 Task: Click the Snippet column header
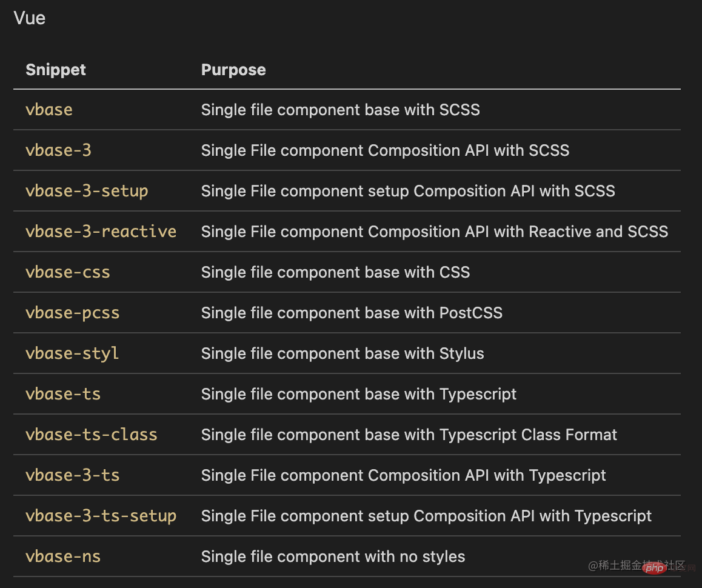tap(56, 70)
